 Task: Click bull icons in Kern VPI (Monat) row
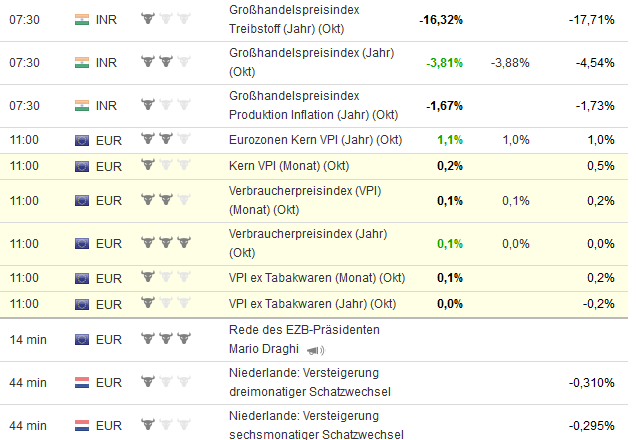point(166,165)
